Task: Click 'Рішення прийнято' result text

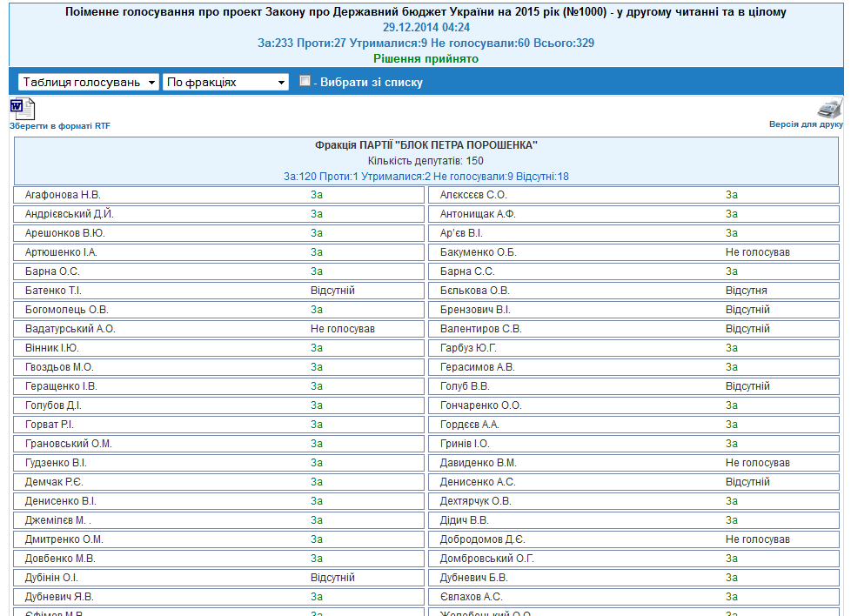Action: 425,58
